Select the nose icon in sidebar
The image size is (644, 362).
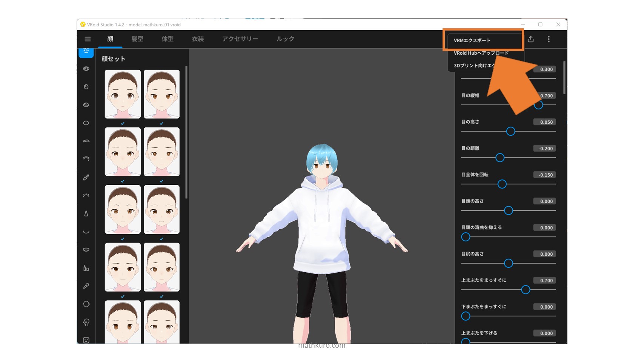click(86, 213)
